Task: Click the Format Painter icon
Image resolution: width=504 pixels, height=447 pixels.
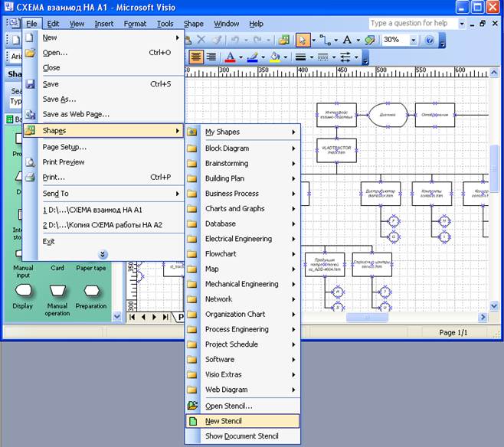Action: pyautogui.click(x=218, y=40)
